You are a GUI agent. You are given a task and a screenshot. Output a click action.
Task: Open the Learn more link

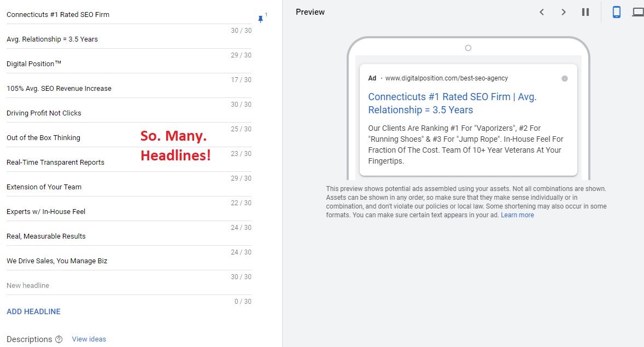517,215
